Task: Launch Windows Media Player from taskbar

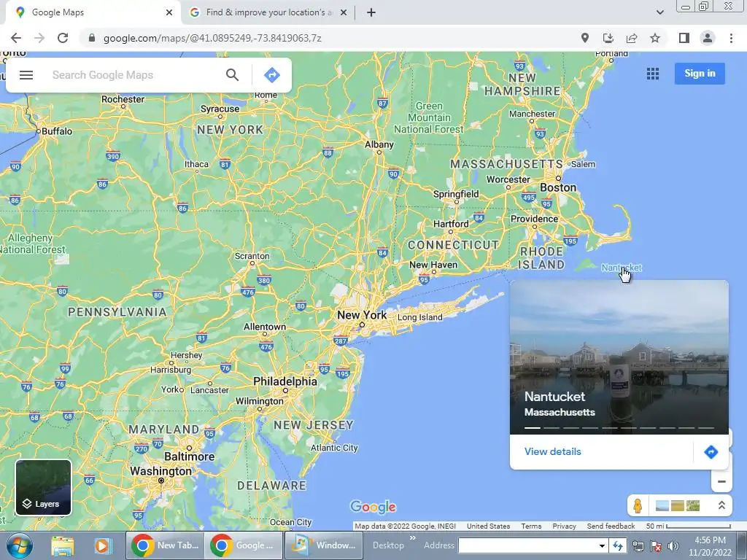Action: (102, 545)
